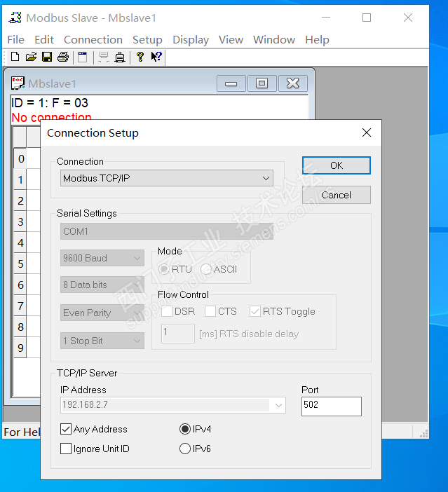This screenshot has width=448, height=492.
Task: Minimize the Mbslave1 child window
Action: (231, 83)
